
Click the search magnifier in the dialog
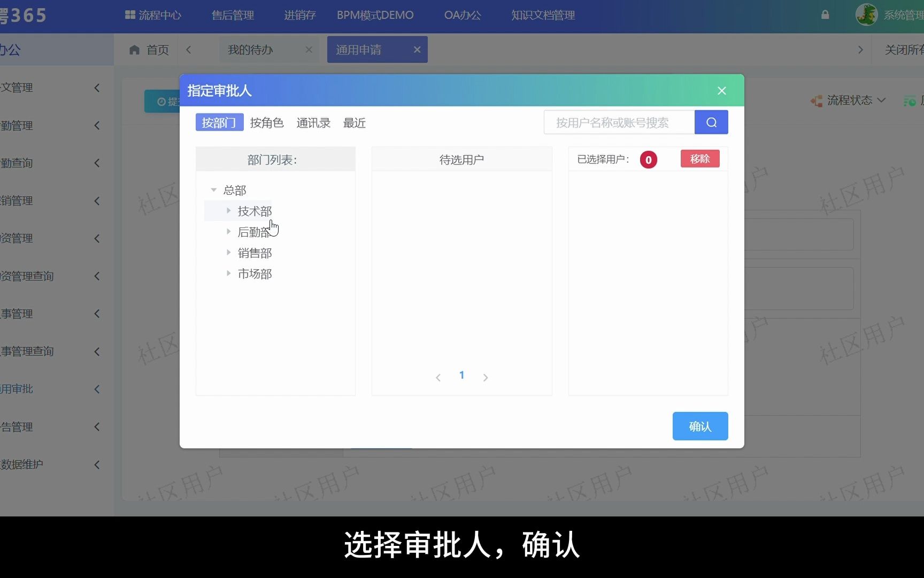711,122
